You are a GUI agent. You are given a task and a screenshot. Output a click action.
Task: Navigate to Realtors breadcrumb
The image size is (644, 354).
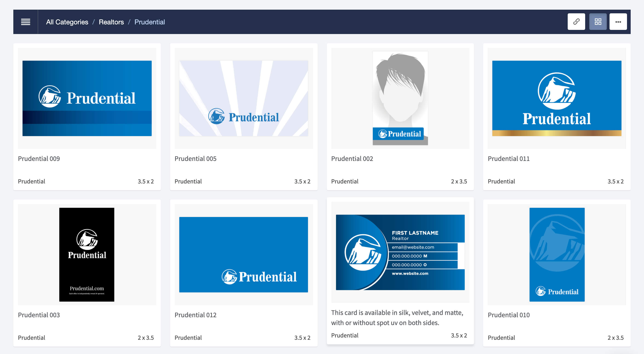pos(111,22)
